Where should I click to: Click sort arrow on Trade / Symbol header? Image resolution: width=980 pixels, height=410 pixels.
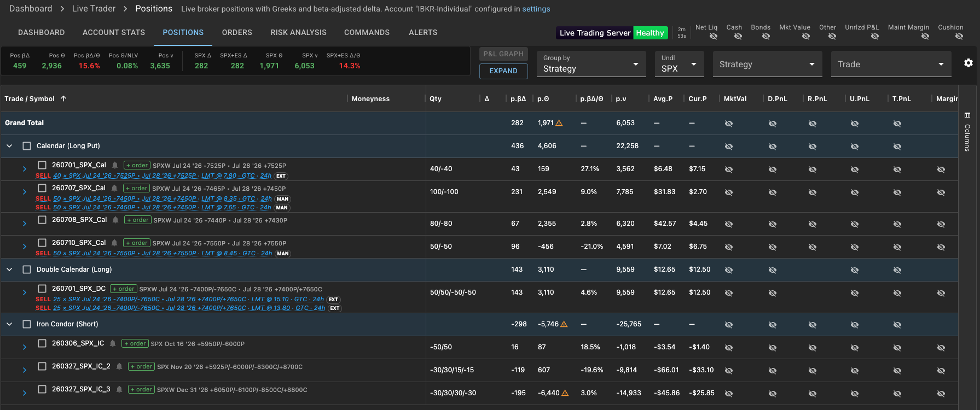[x=63, y=98]
